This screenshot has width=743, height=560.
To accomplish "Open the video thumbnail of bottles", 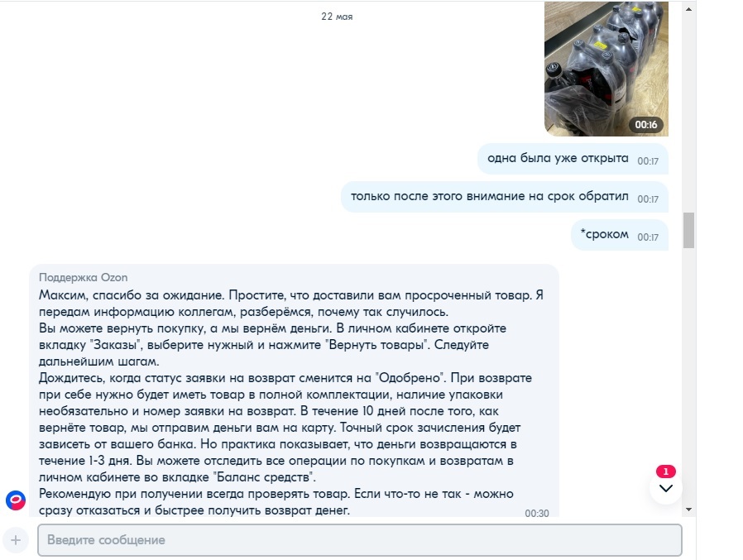I will 606,69.
